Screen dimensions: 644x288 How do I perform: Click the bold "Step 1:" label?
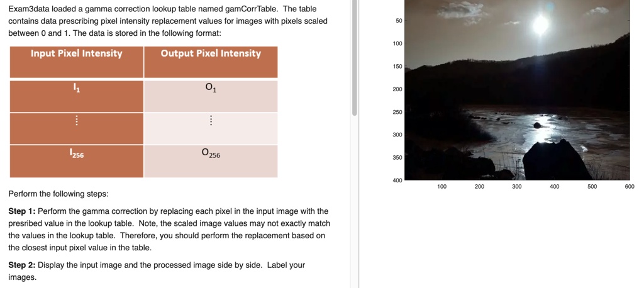click(22, 211)
